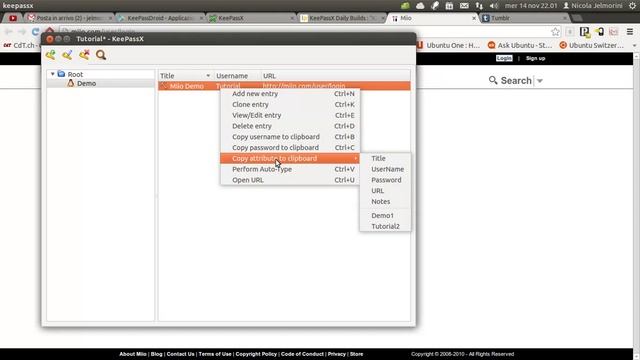This screenshot has width=640, height=360.
Task: Select Delete entry in context menu
Action: tap(290, 126)
